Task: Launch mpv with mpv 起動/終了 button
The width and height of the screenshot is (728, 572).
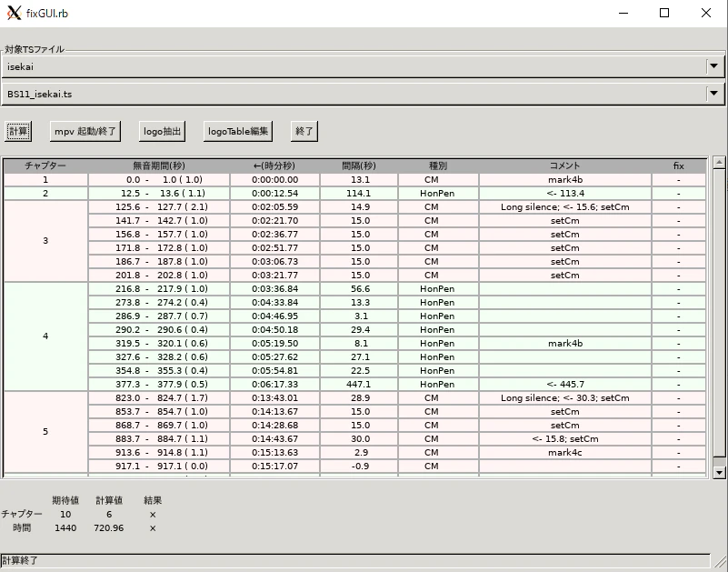Action: coord(85,132)
